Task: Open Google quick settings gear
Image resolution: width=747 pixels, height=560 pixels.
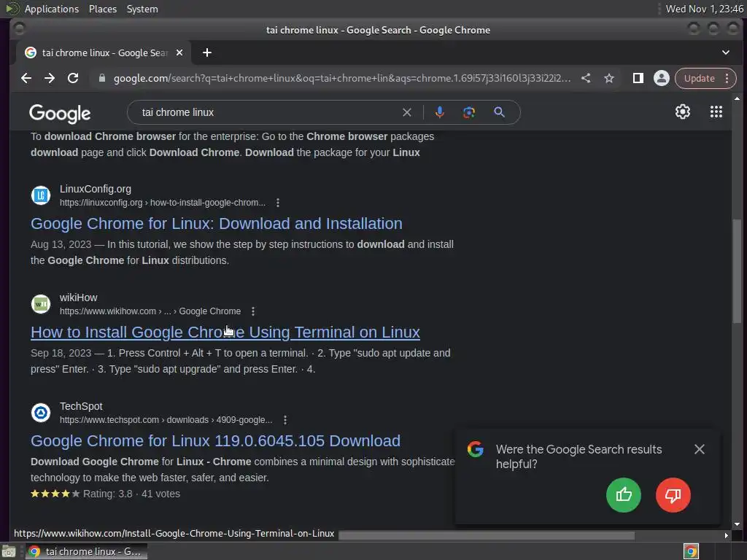Action: [682, 112]
